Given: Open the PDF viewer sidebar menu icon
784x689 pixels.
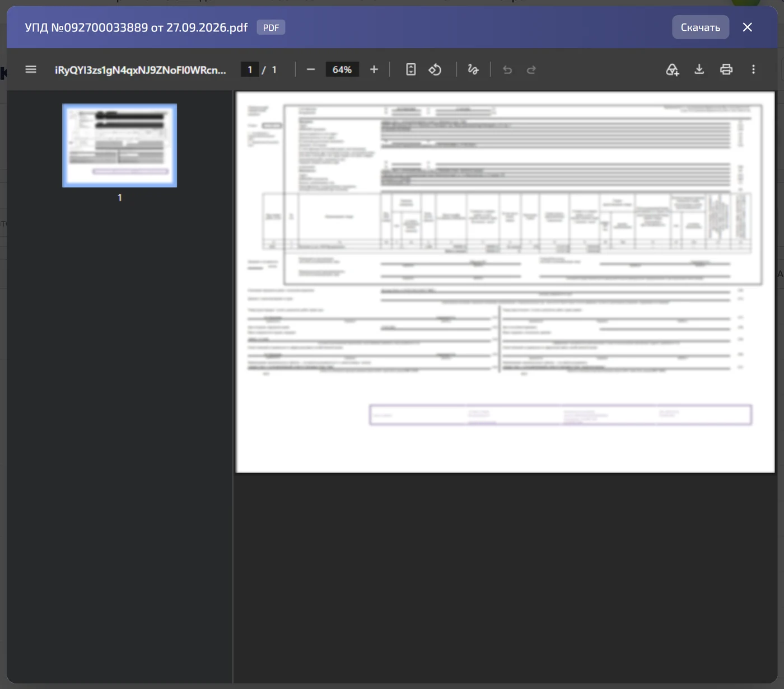Looking at the screenshot, I should click(31, 69).
